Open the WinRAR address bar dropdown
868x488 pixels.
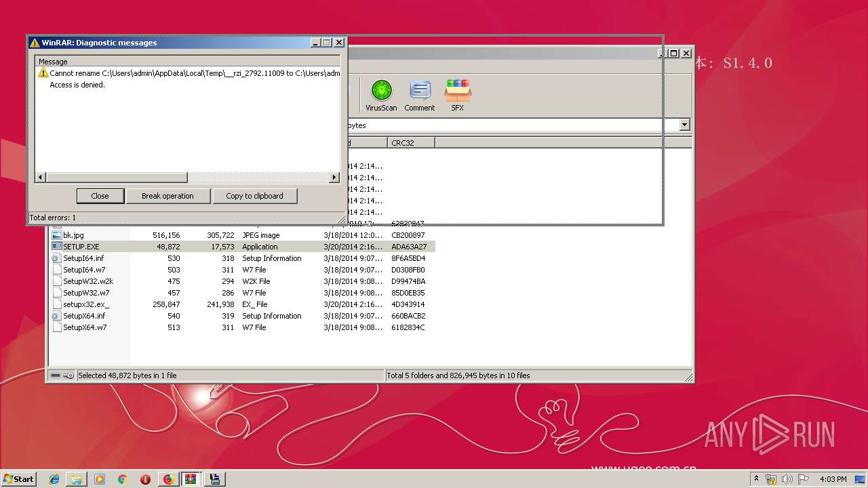684,125
